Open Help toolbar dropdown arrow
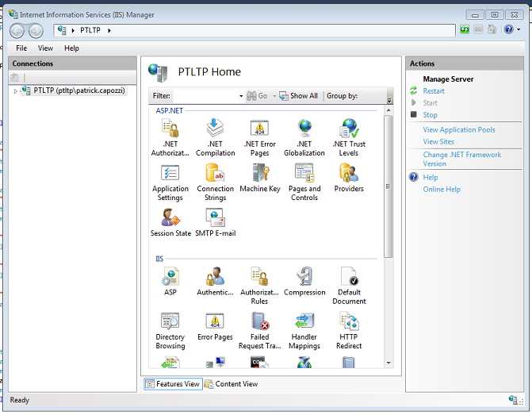532x415 pixels. (x=519, y=29)
